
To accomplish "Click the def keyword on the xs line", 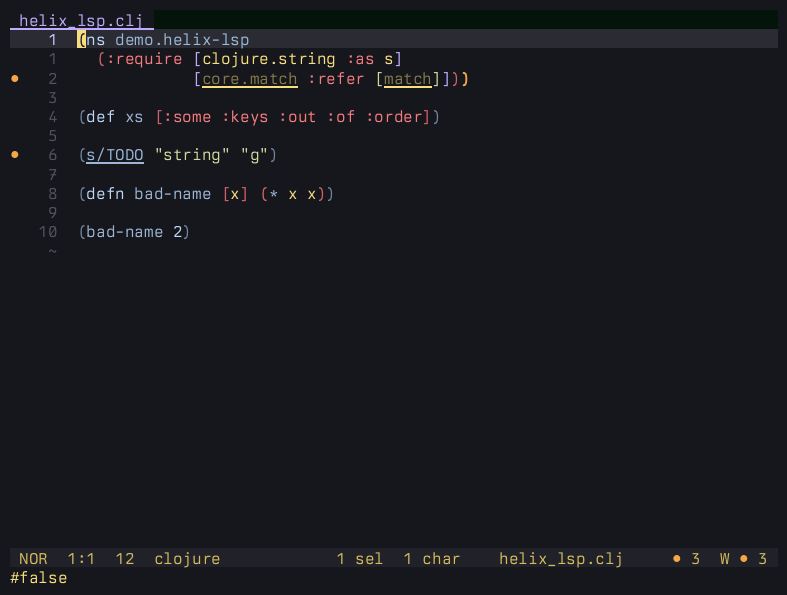I will click(100, 117).
